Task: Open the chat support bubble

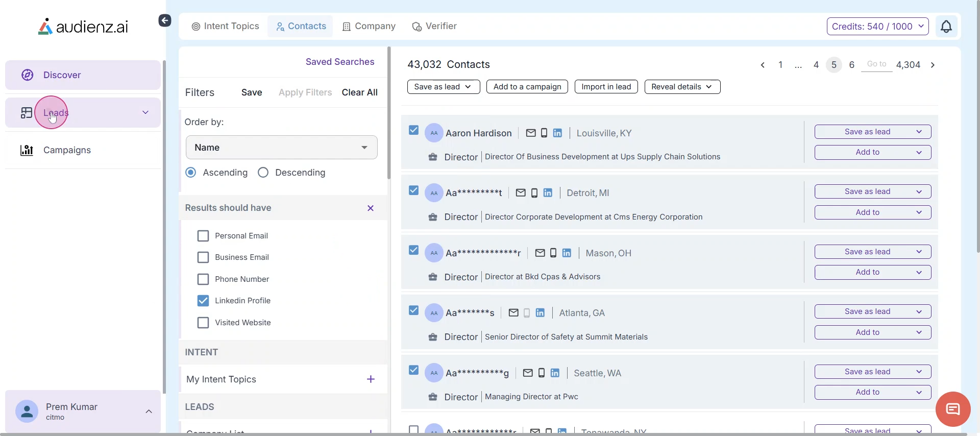Action: [953, 409]
